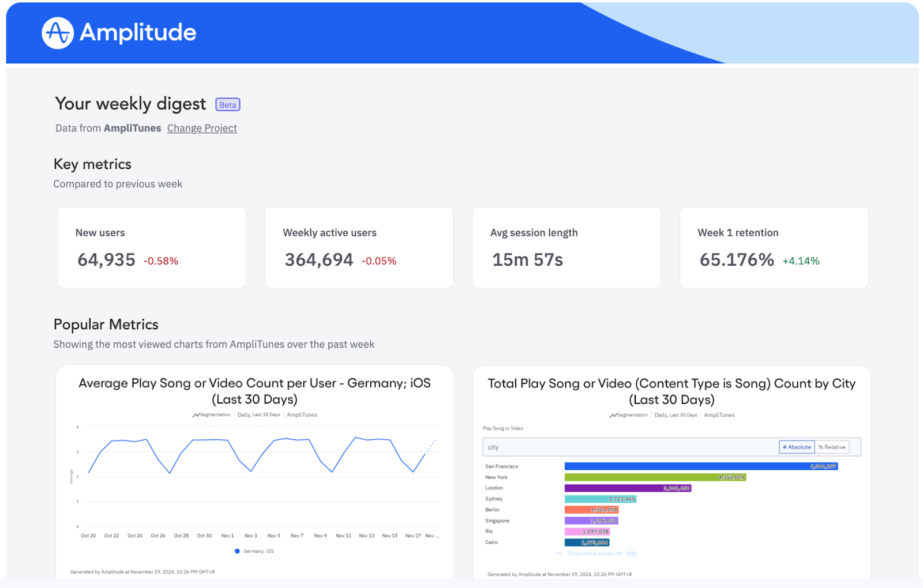Click the Singapore violet bar
Image resolution: width=923 pixels, height=588 pixels.
point(591,521)
